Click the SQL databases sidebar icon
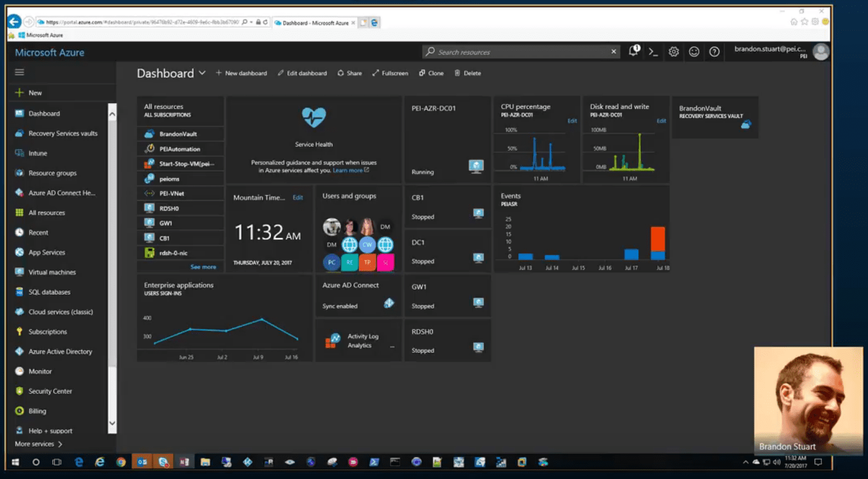Screen dimensions: 868x479 tap(19, 292)
